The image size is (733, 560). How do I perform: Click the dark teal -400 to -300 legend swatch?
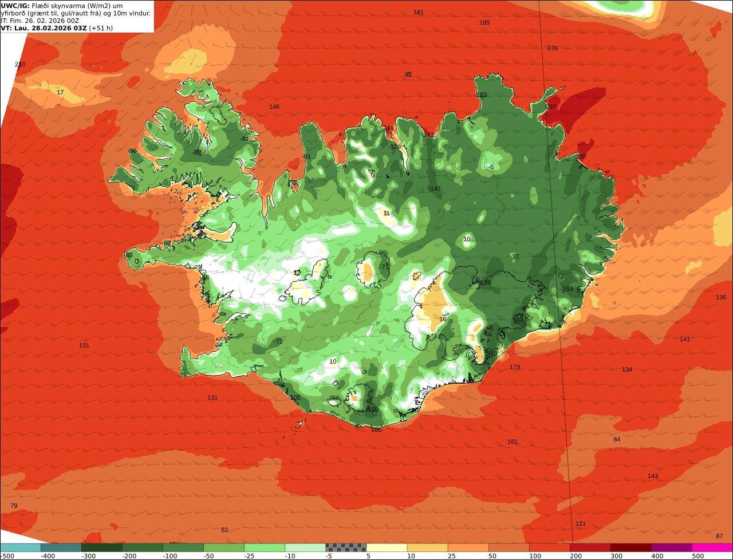click(x=61, y=547)
